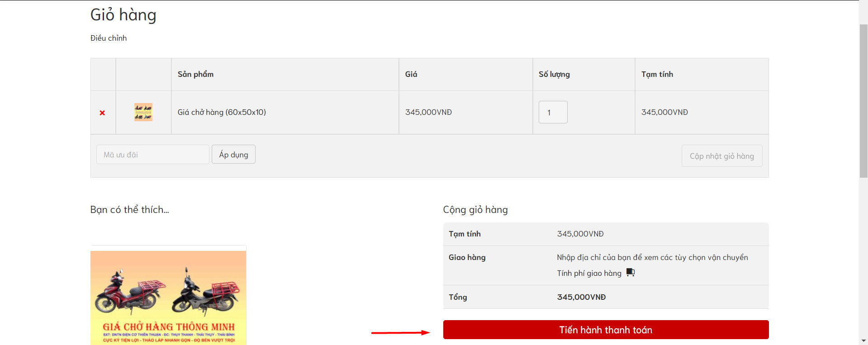
Task: Remove the Giá chở hàng item with red X
Action: tap(102, 113)
